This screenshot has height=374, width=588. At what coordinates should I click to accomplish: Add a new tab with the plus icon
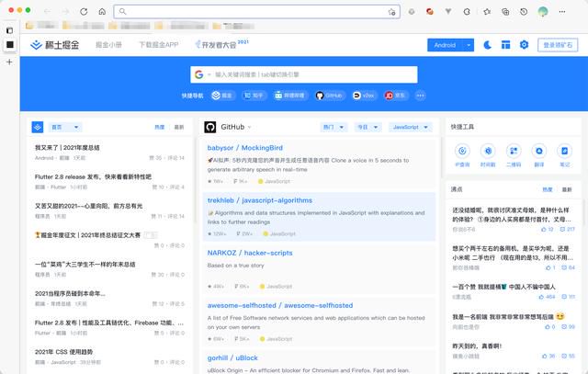click(x=10, y=62)
